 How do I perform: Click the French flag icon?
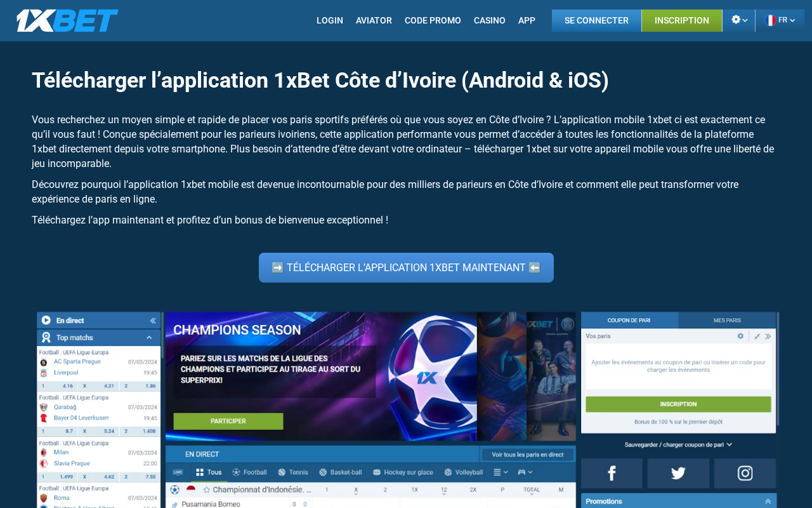[770, 20]
